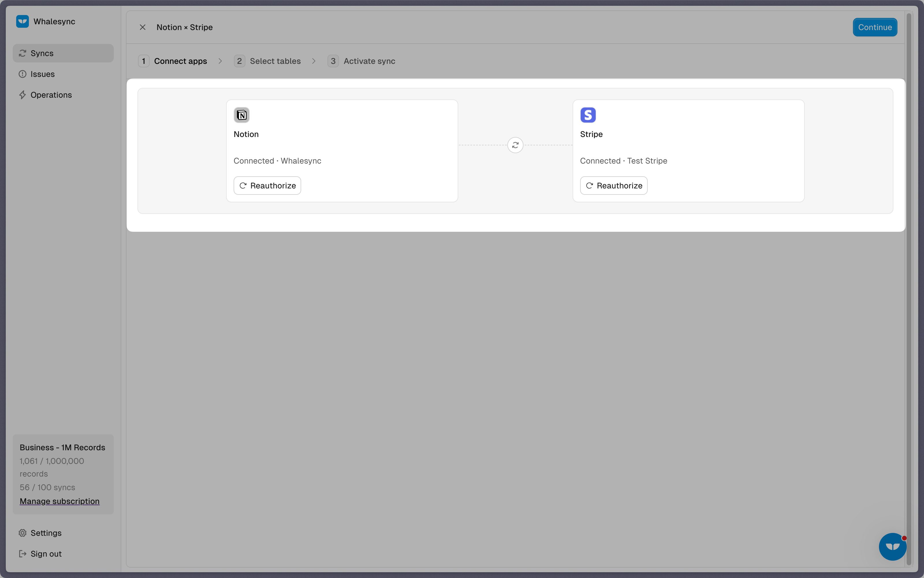Close the Notion × Stripe sync setup
This screenshot has width=924, height=578.
[142, 27]
